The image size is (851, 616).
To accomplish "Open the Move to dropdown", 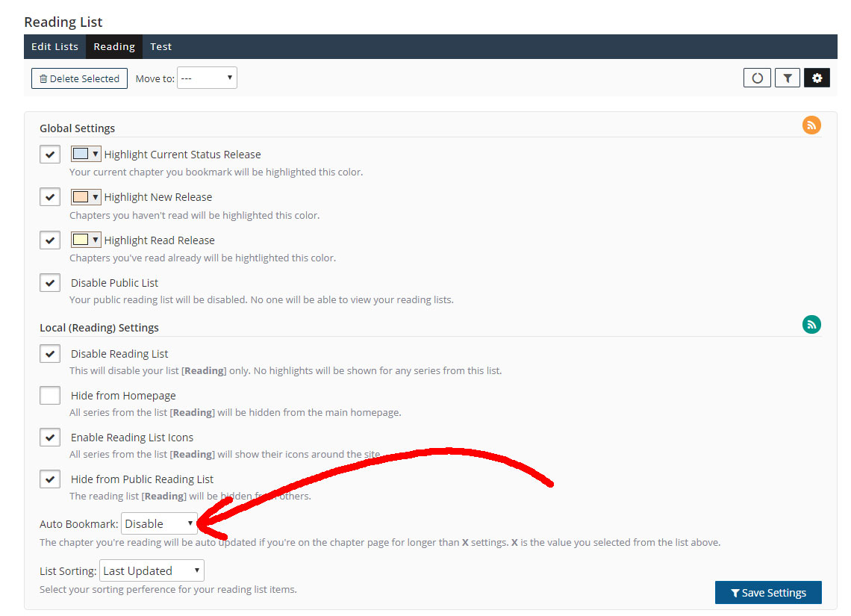I will click(207, 78).
